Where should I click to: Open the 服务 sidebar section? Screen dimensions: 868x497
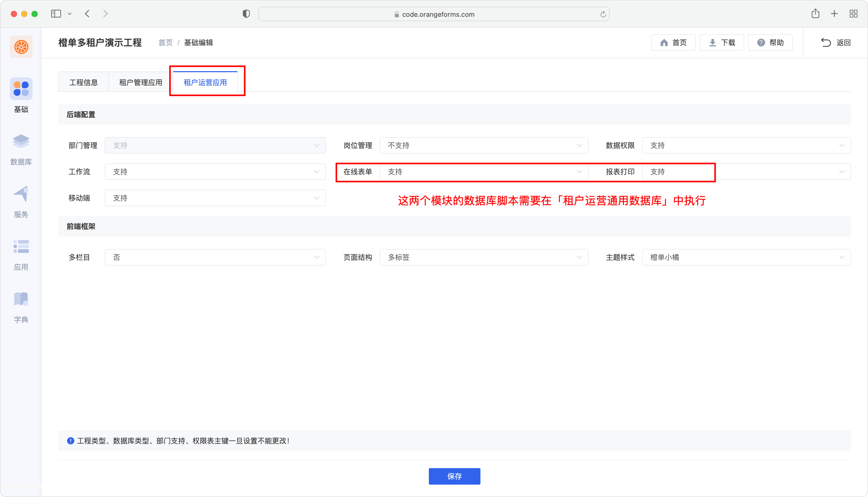(21, 202)
